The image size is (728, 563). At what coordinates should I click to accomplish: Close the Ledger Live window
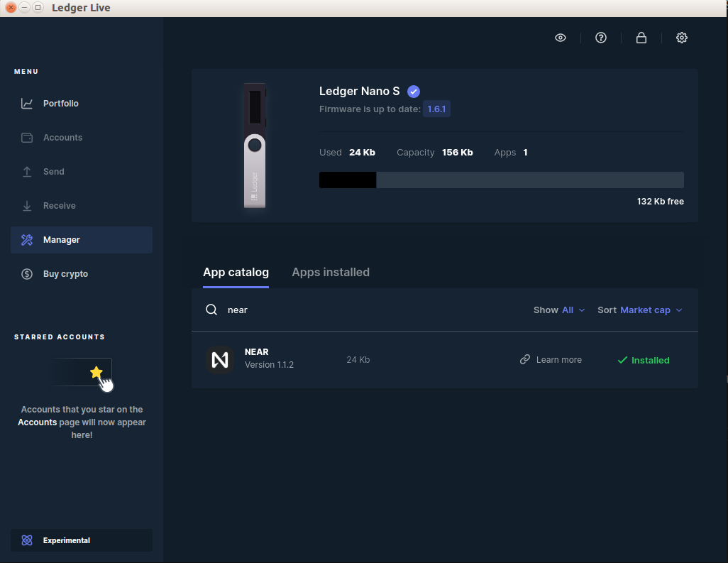coord(11,7)
